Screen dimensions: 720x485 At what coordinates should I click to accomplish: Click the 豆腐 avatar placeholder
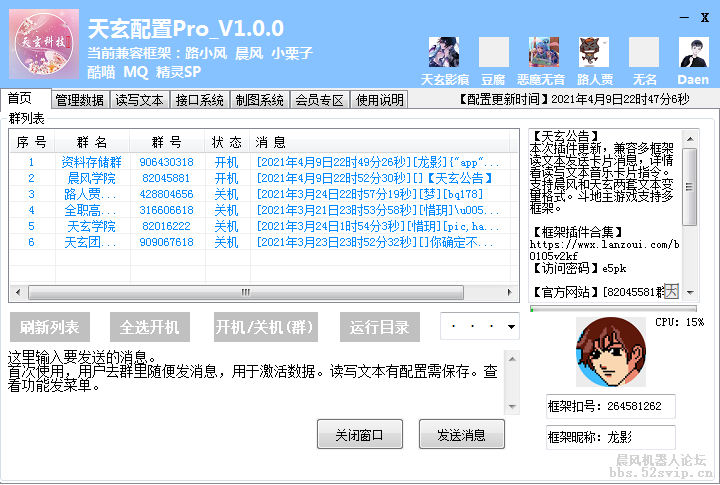(494, 52)
